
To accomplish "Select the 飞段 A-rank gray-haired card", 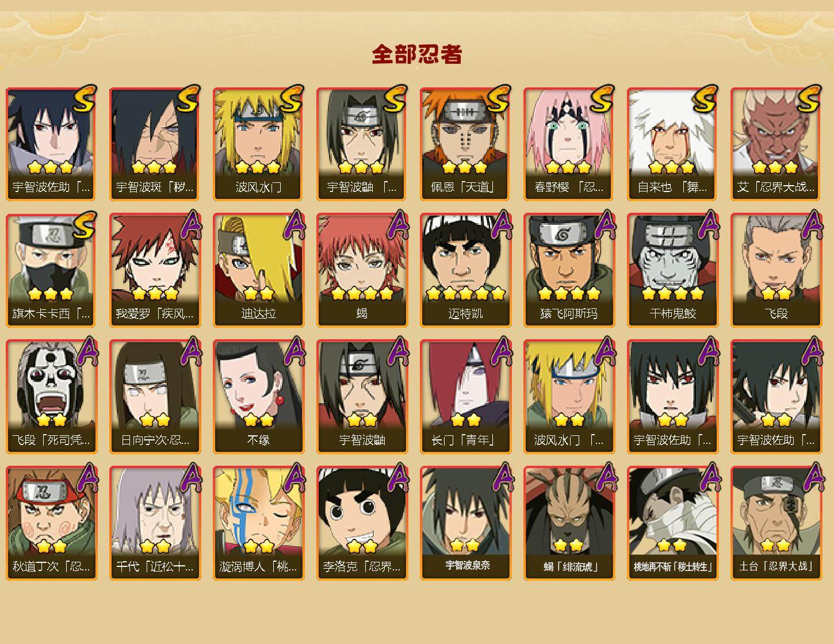I will [776, 270].
